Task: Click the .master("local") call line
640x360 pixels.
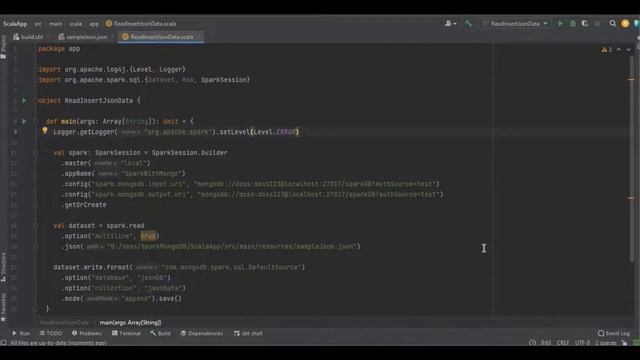Action: (x=106, y=163)
